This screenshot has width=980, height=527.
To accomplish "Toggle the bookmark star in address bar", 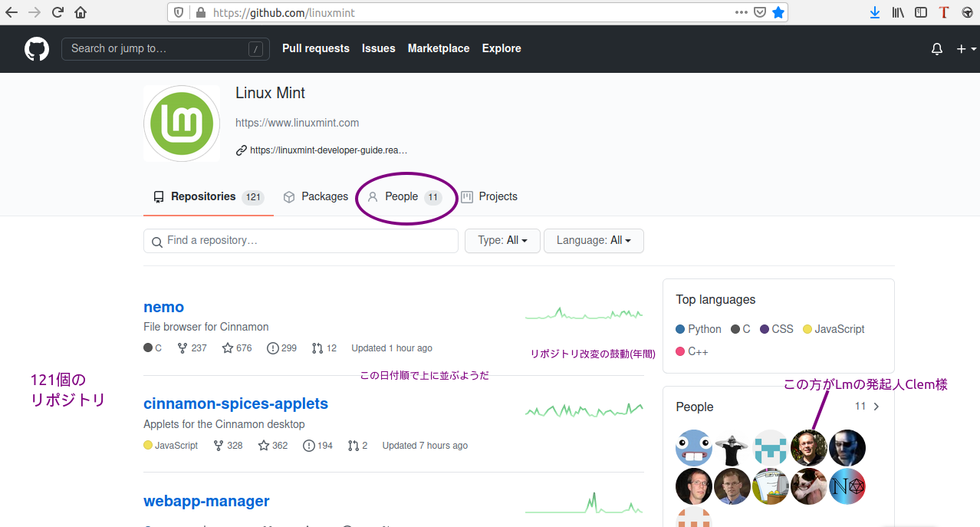I will [778, 12].
